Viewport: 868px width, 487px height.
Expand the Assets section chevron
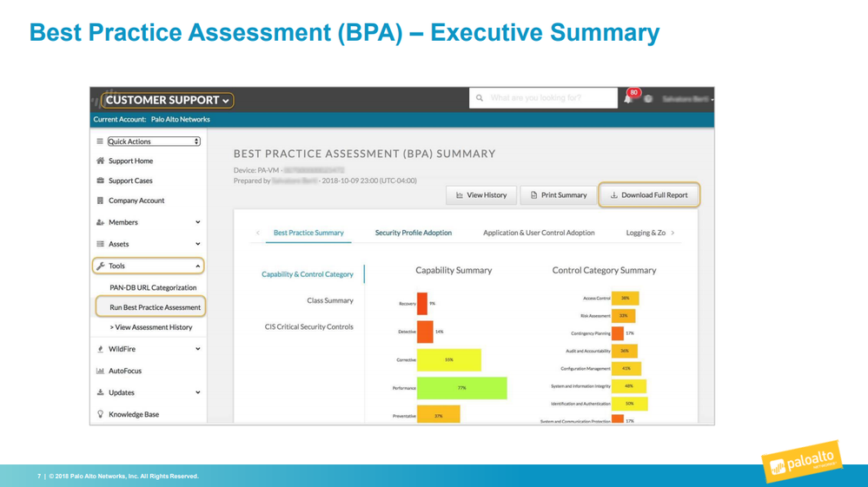197,244
